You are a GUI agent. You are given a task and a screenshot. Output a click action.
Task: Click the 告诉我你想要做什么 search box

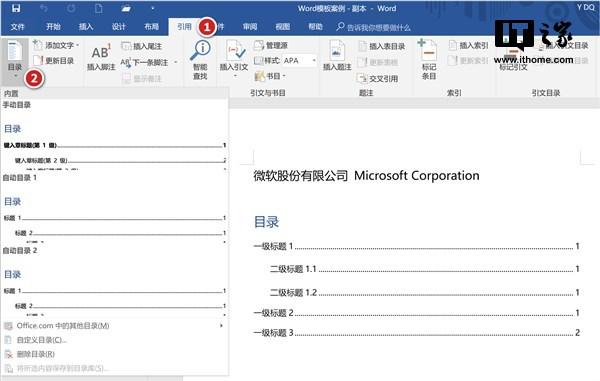(373, 27)
